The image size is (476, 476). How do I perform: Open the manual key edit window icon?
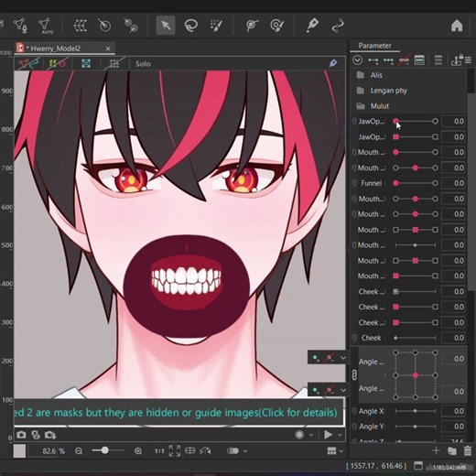(419, 60)
